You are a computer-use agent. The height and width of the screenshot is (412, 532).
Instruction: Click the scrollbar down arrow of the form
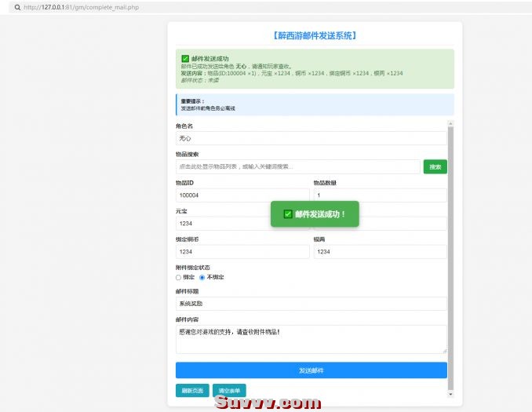[x=450, y=392]
